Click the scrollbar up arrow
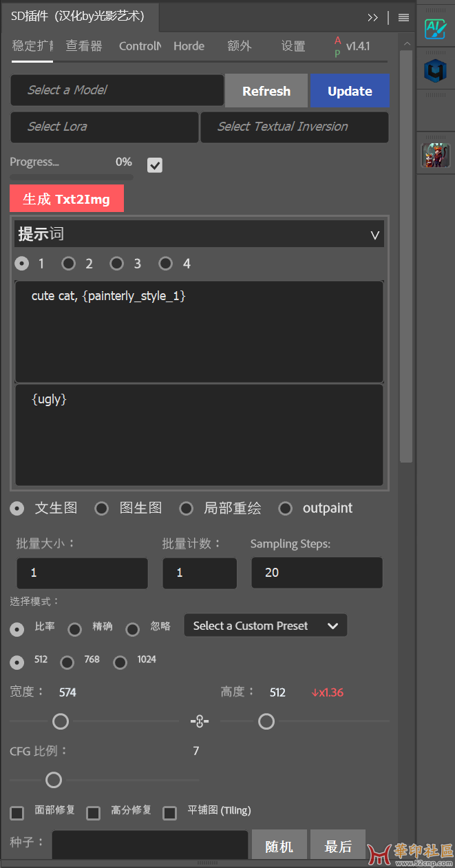455x868 pixels. [406, 43]
